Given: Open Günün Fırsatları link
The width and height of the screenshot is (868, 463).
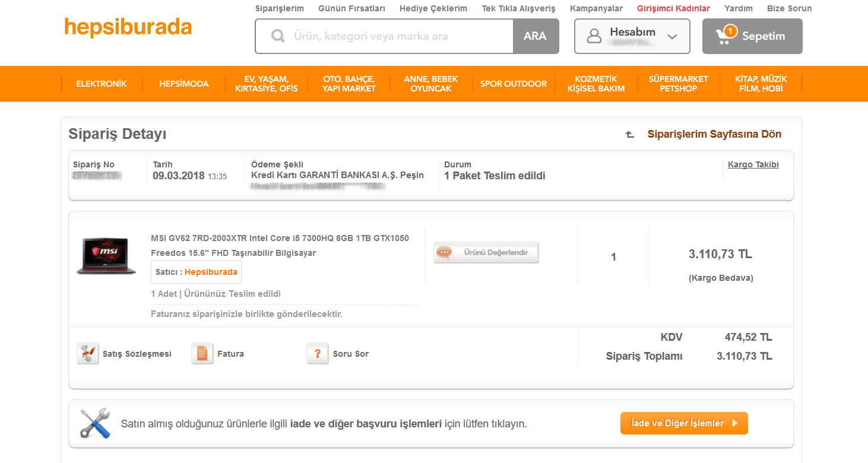Looking at the screenshot, I should (x=351, y=8).
